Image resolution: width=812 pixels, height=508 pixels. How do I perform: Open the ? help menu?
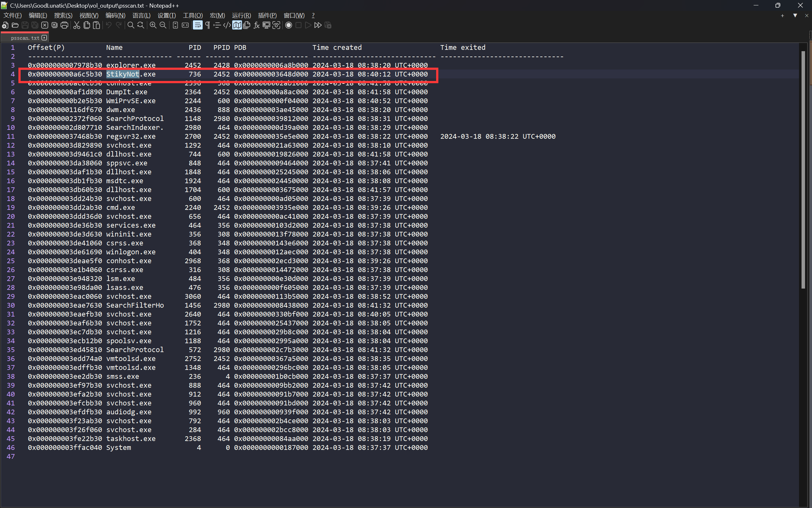313,16
